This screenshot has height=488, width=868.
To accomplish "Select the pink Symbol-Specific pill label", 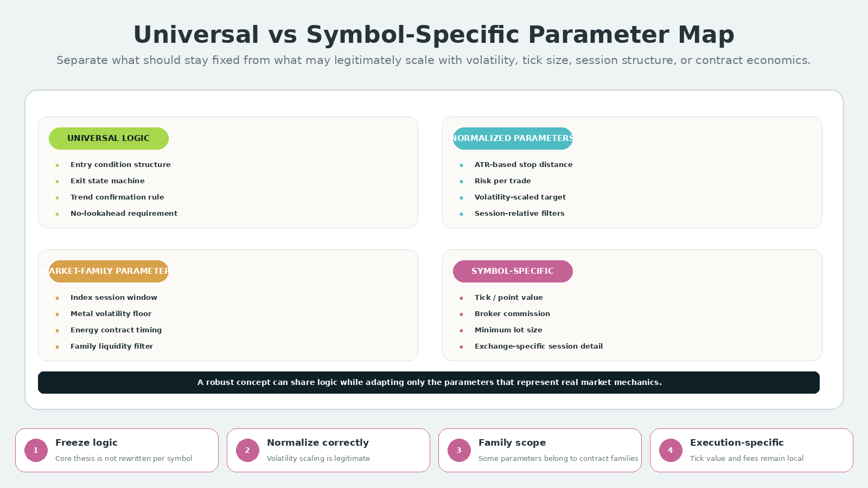I will pyautogui.click(x=513, y=271).
